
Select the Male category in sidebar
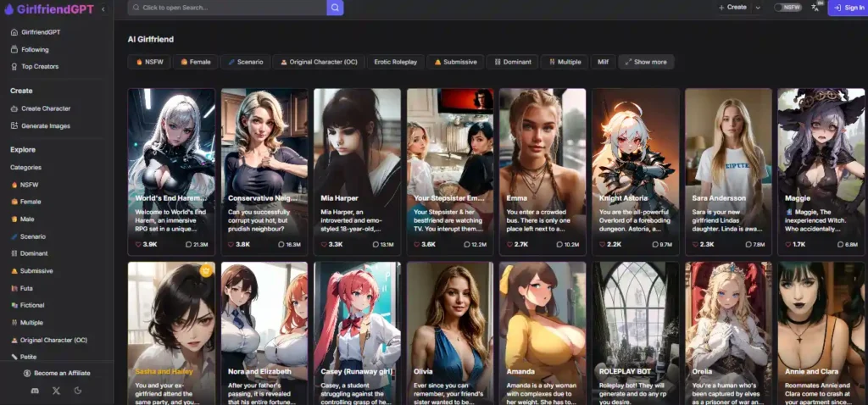[x=23, y=219]
